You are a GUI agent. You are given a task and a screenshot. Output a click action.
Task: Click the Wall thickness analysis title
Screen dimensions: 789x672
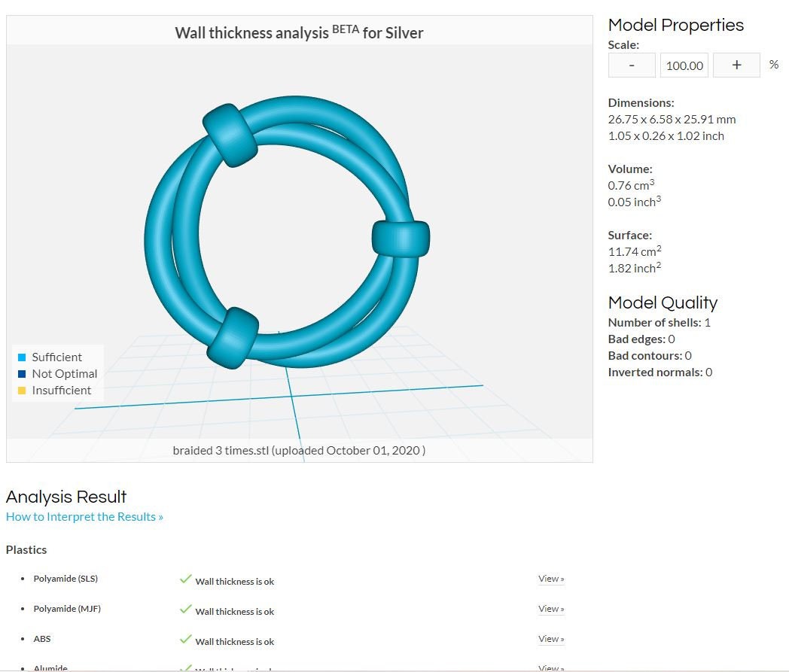point(299,32)
